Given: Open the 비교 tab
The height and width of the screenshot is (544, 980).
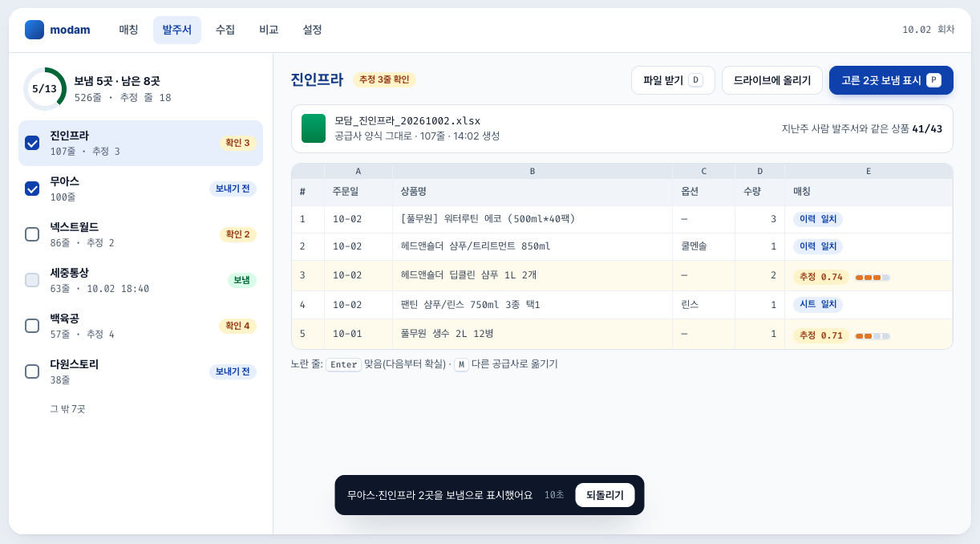Looking at the screenshot, I should coord(269,30).
